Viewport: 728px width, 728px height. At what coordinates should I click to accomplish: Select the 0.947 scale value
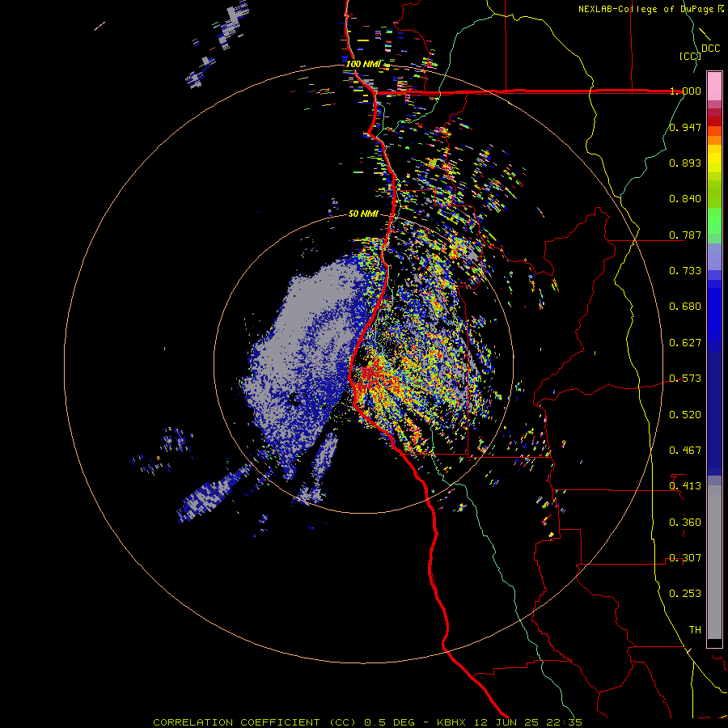(685, 127)
